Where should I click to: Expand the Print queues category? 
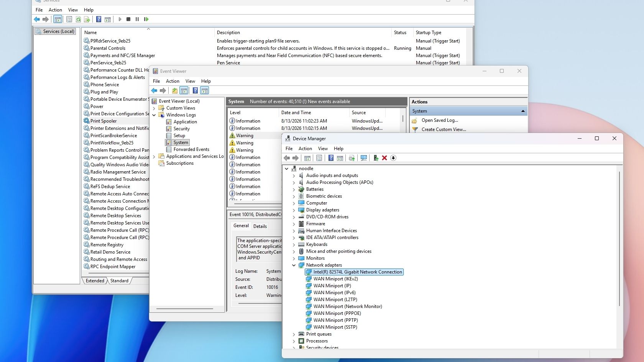point(294,334)
